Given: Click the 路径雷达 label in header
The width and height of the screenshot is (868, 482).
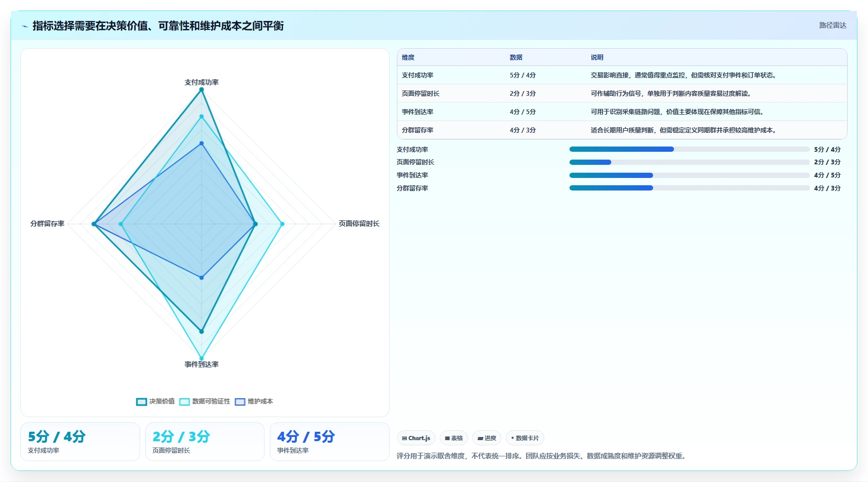Looking at the screenshot, I should coord(832,25).
